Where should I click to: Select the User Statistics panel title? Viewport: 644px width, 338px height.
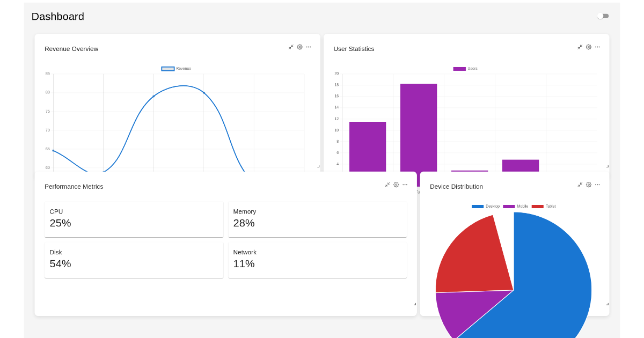pos(354,48)
